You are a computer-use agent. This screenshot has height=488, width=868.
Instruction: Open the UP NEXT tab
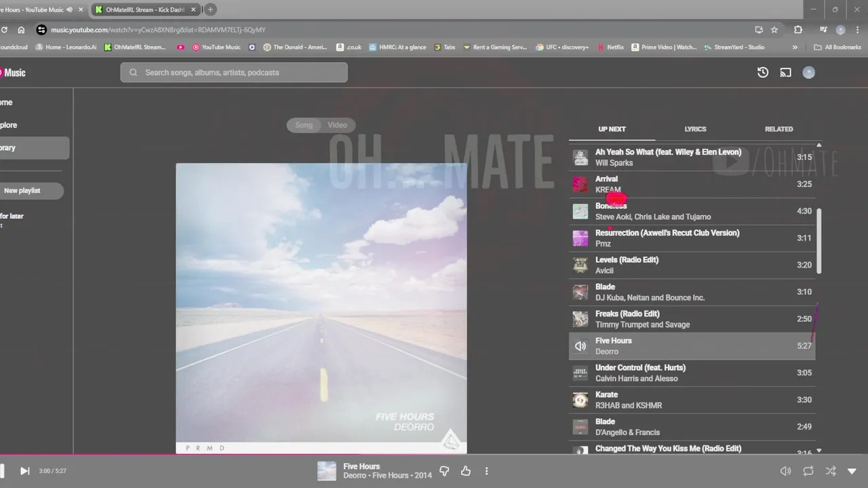click(612, 129)
